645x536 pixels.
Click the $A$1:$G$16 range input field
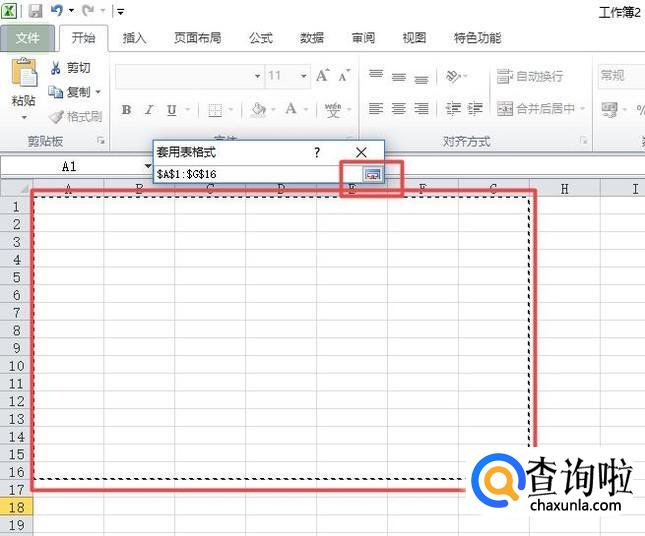pyautogui.click(x=257, y=174)
